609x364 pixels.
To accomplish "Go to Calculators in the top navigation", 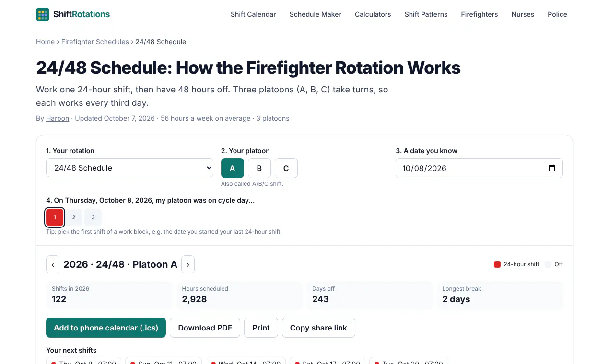I will [373, 14].
